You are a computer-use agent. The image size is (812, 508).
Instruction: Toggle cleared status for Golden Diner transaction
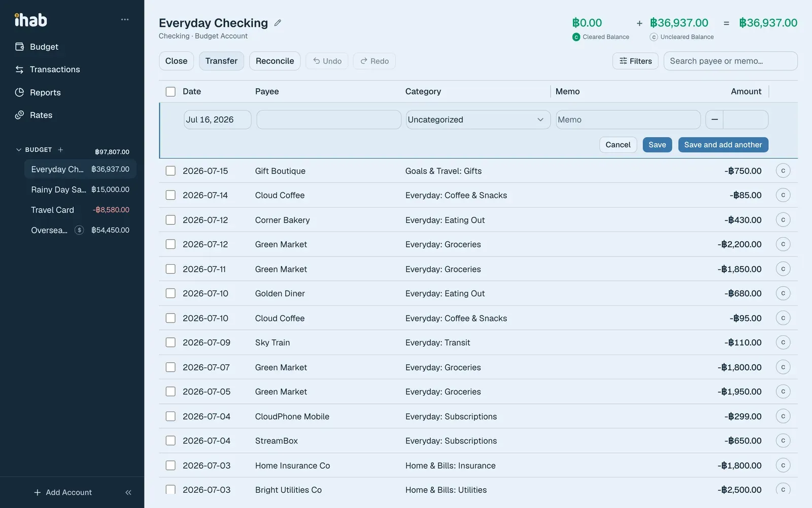pyautogui.click(x=783, y=293)
